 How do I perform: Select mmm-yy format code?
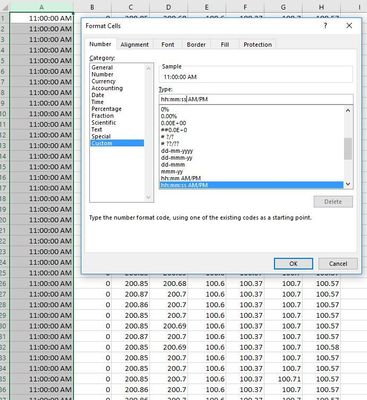251,172
